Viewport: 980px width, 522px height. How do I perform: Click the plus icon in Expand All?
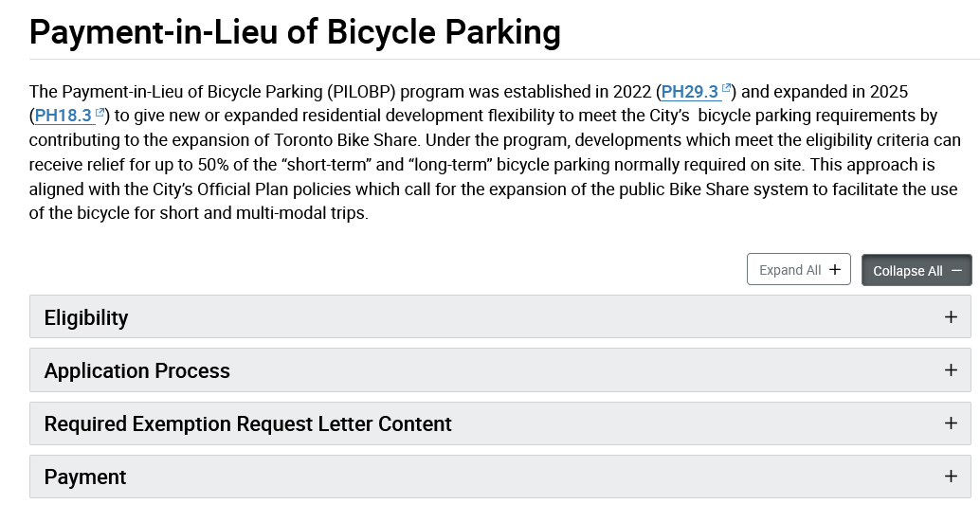pyautogui.click(x=834, y=270)
